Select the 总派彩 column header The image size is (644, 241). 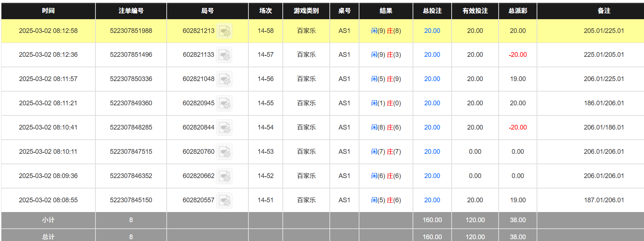coord(517,11)
